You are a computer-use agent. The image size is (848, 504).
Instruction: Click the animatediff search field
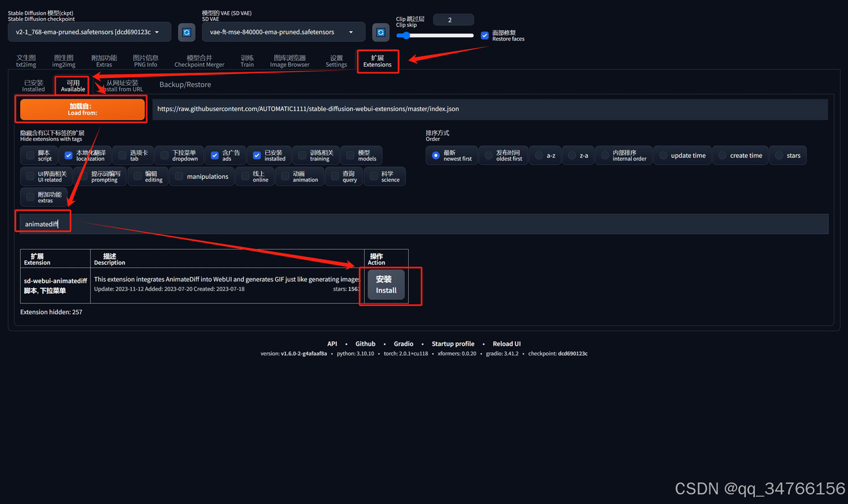[x=424, y=224]
